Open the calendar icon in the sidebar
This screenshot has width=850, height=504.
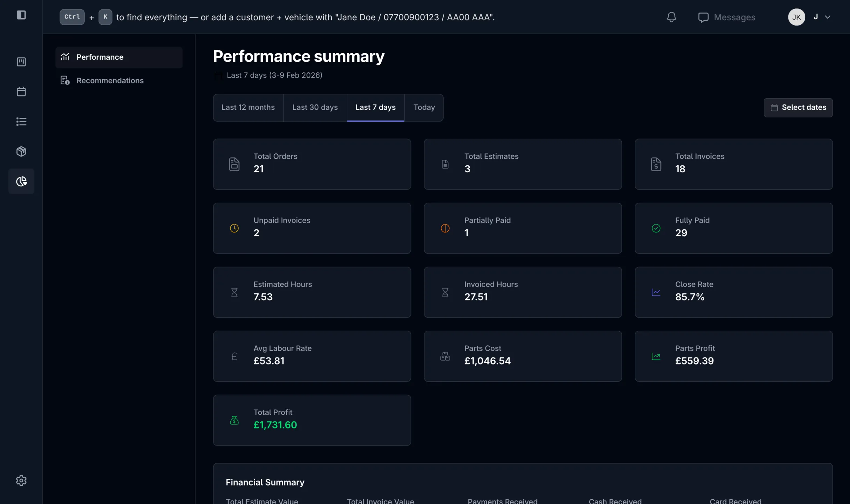(x=21, y=91)
